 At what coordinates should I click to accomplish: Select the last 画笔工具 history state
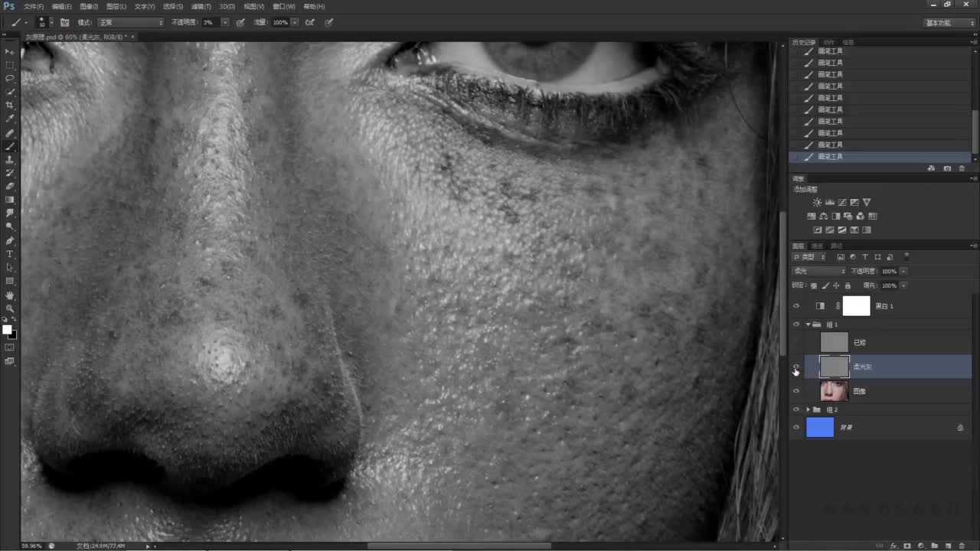pos(880,156)
